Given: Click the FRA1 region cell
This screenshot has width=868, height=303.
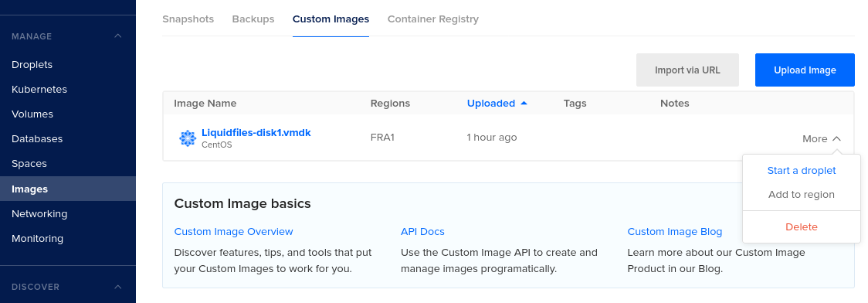Looking at the screenshot, I should (x=382, y=138).
